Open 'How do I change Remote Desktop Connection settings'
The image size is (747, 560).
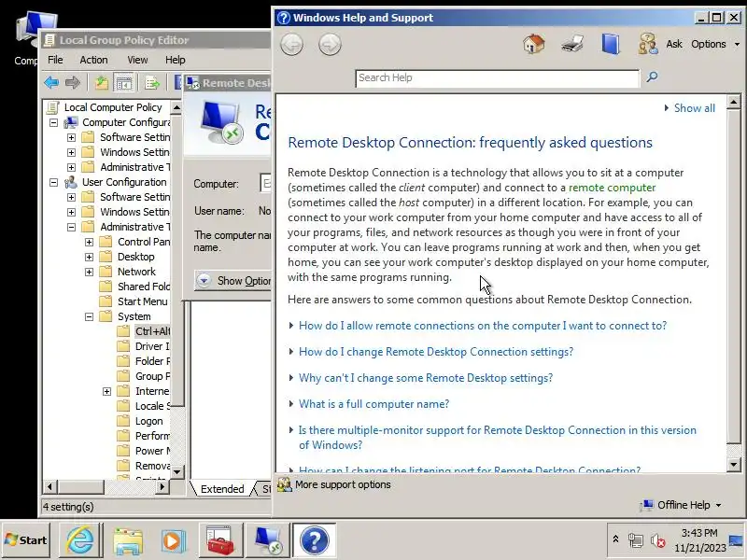coord(436,352)
